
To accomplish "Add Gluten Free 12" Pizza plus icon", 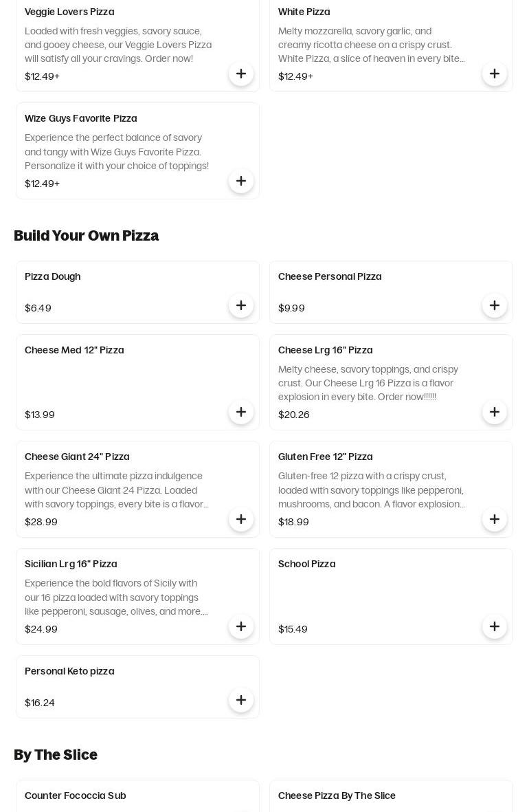I will (x=495, y=519).
